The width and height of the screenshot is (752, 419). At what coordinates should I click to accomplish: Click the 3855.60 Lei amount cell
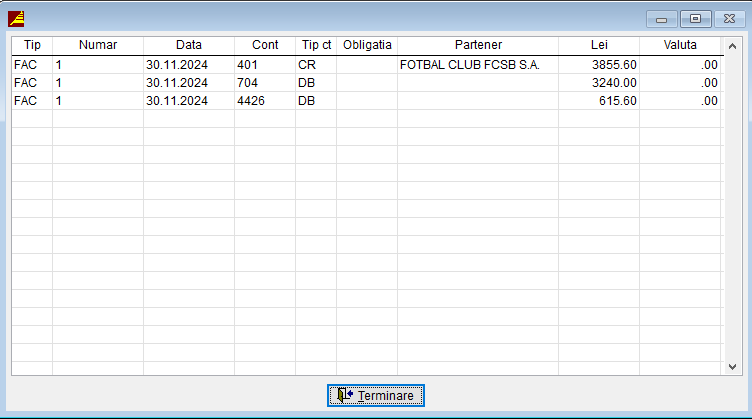tap(613, 65)
